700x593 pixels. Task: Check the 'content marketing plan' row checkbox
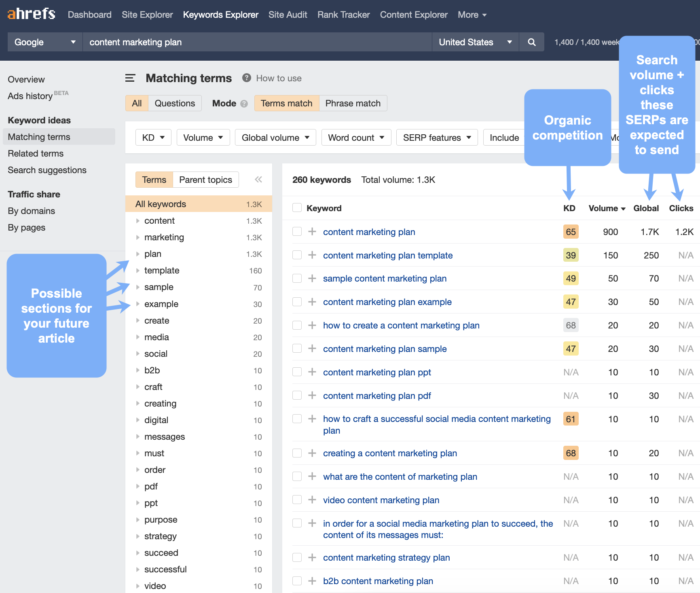(x=297, y=231)
